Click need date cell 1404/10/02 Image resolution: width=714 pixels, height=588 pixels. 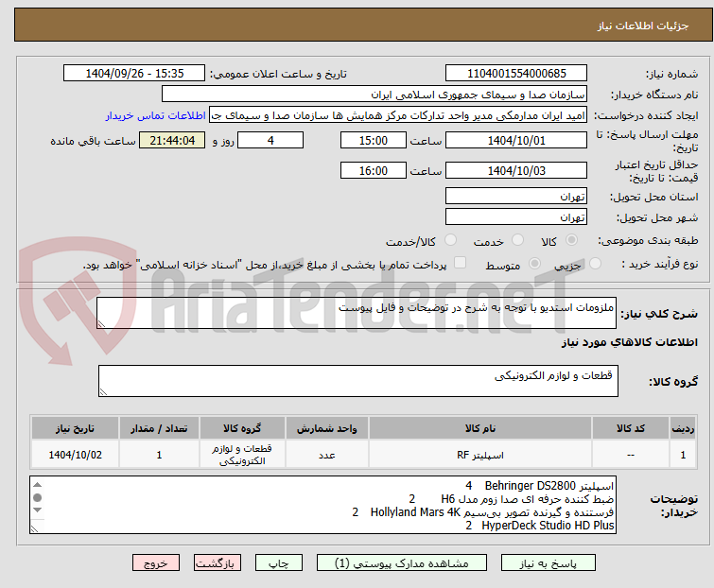pyautogui.click(x=75, y=455)
